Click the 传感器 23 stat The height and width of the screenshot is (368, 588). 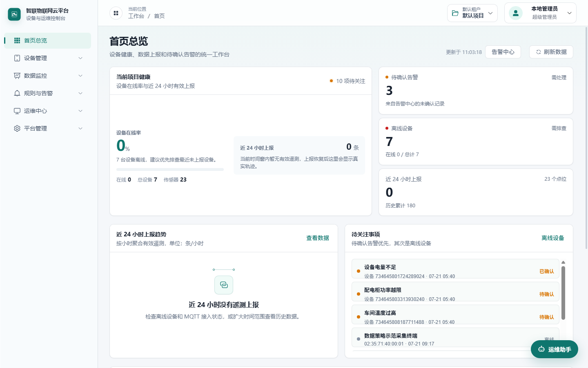[175, 180]
